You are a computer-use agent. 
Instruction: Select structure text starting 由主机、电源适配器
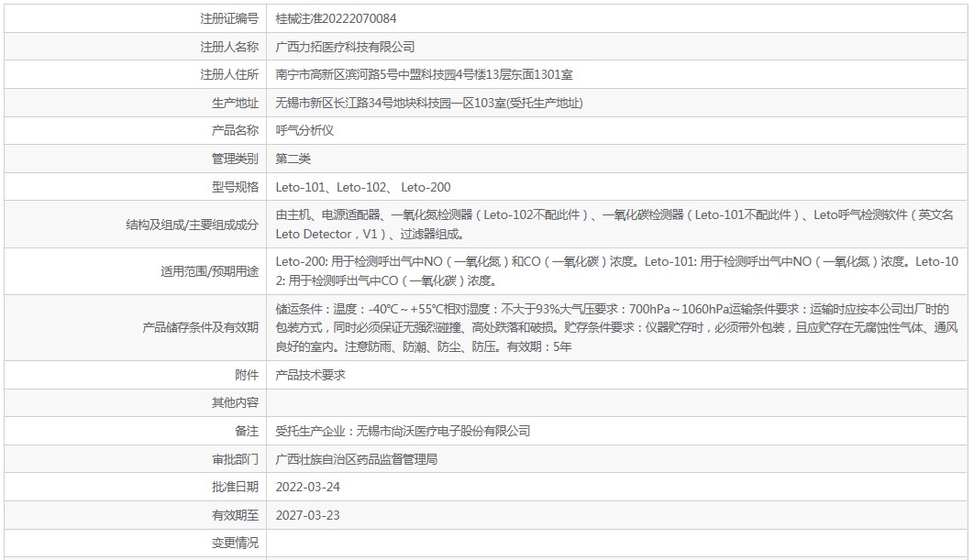tap(614, 225)
